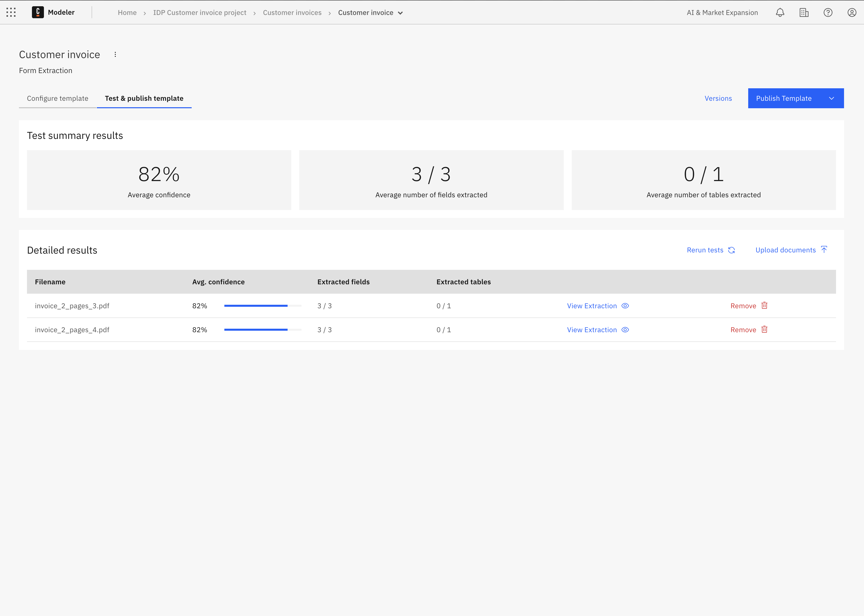Click the Publish Template button

[x=784, y=98]
